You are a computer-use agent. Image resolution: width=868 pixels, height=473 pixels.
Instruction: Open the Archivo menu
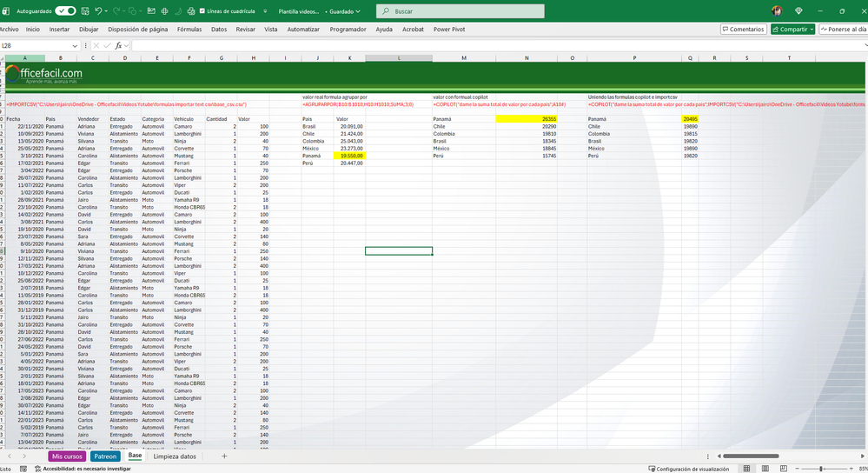pos(9,30)
